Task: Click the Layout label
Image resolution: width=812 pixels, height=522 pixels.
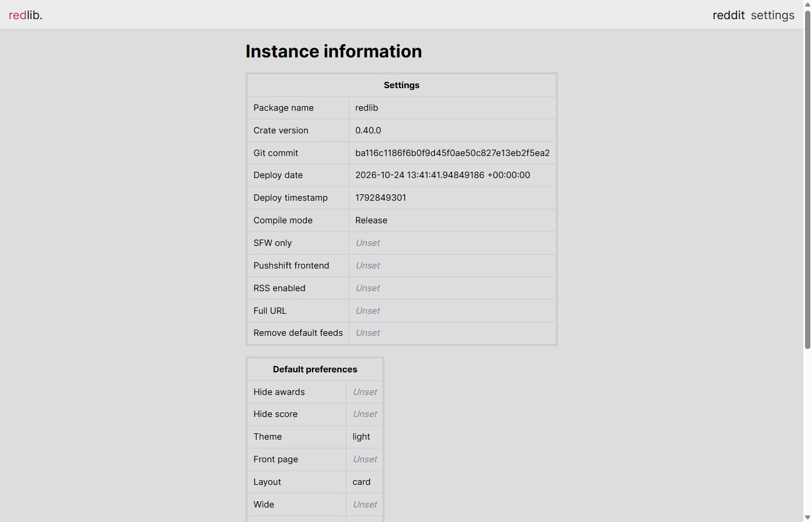Action: pos(267,482)
